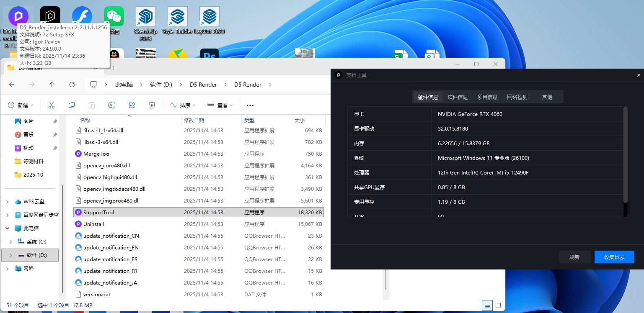This screenshot has height=313, width=644.
Task: Click the rename icon in Explorer toolbar
Action: (x=112, y=105)
